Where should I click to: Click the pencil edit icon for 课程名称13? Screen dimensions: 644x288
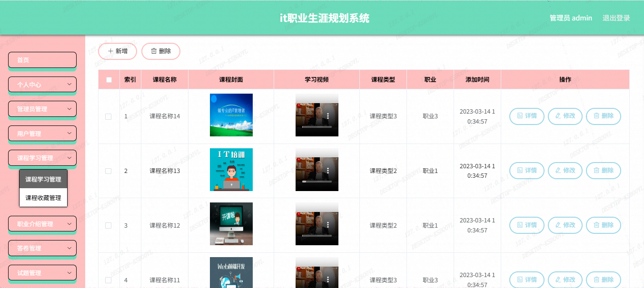558,171
